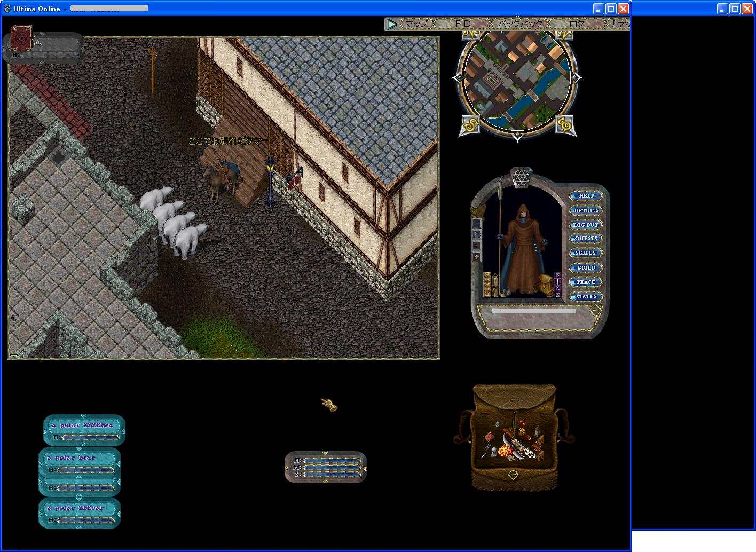Image resolution: width=756 pixels, height=552 pixels.
Task: Click the hexagram virtue emblem atop the paperdoll
Action: point(521,177)
